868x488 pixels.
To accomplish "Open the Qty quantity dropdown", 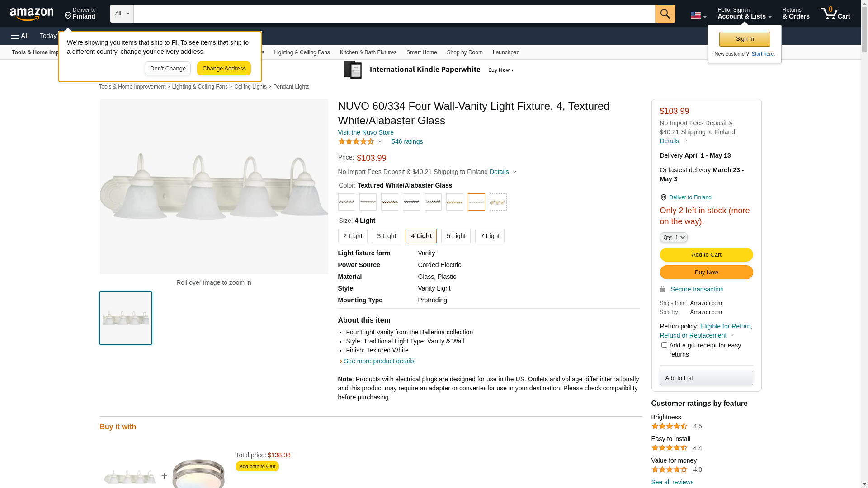I will [x=673, y=237].
